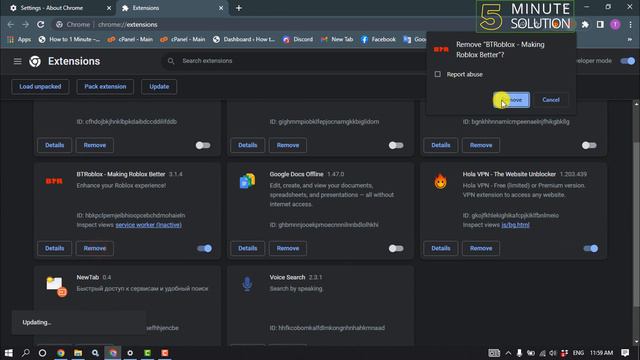The width and height of the screenshot is (640, 360).
Task: Open the Facebook bookmark
Action: click(378, 40)
